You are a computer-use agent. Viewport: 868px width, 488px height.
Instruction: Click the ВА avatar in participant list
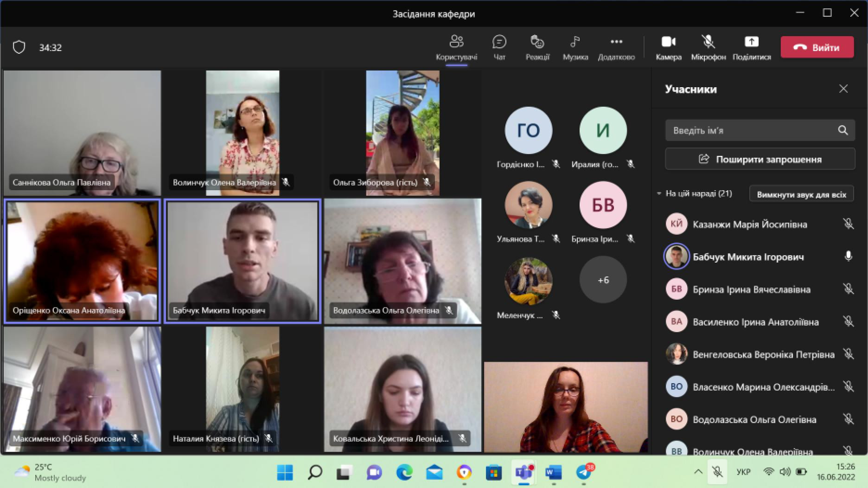(x=677, y=322)
